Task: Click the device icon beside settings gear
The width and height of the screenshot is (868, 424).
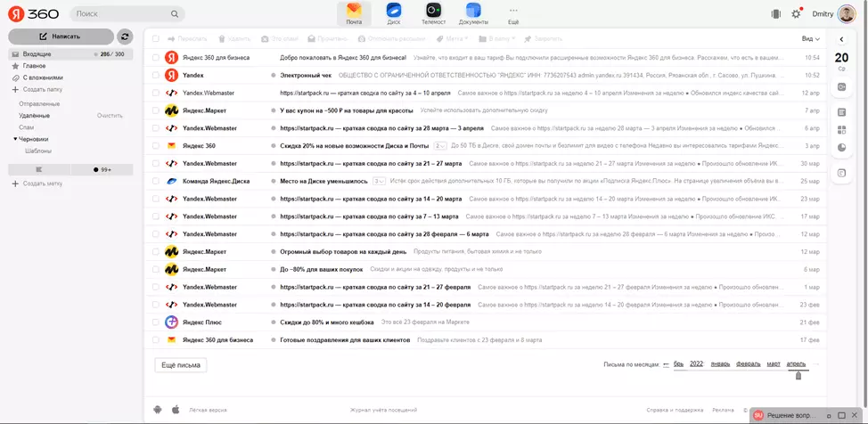Action: point(776,14)
